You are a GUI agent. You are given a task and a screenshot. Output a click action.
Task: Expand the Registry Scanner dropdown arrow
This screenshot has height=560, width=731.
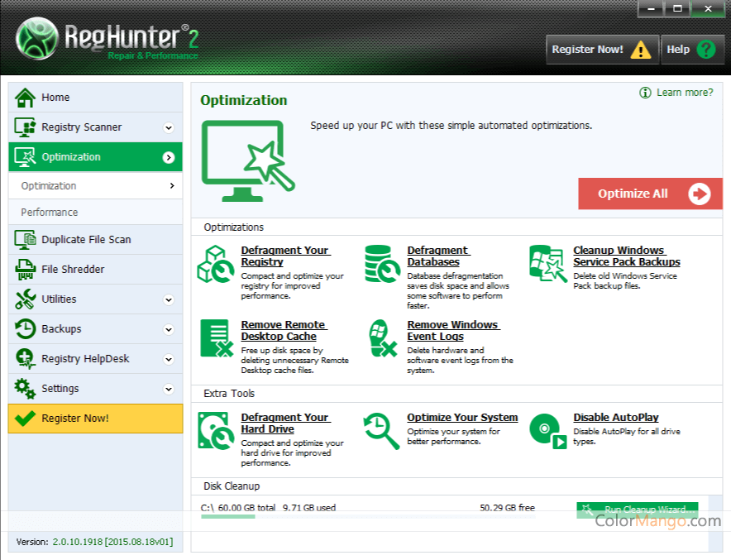pos(169,127)
